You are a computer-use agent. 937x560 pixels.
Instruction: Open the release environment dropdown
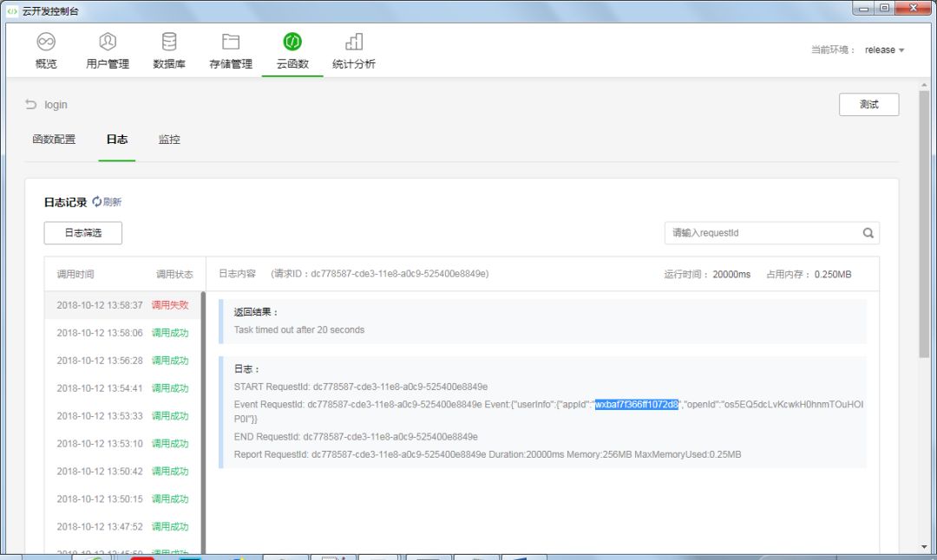point(884,50)
